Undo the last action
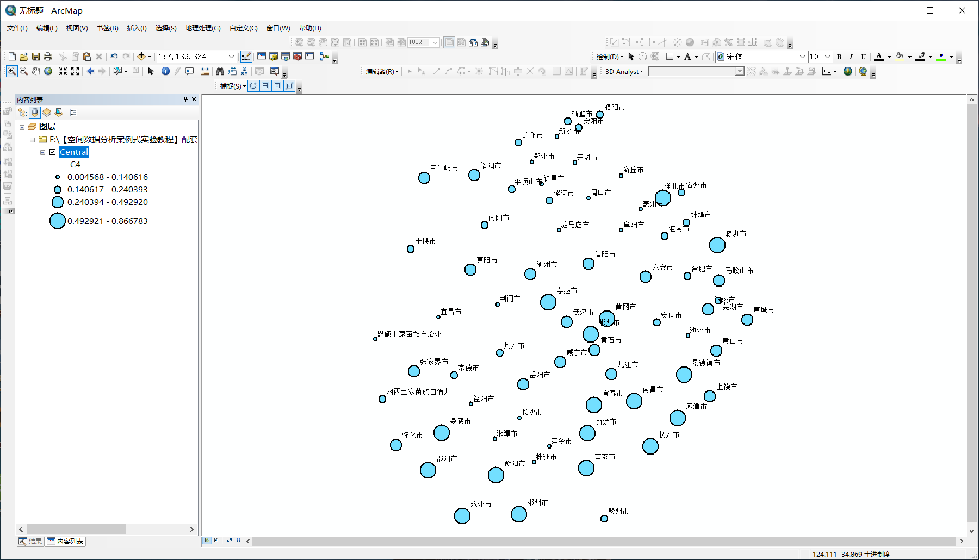Image resolution: width=979 pixels, height=560 pixels. (x=114, y=57)
